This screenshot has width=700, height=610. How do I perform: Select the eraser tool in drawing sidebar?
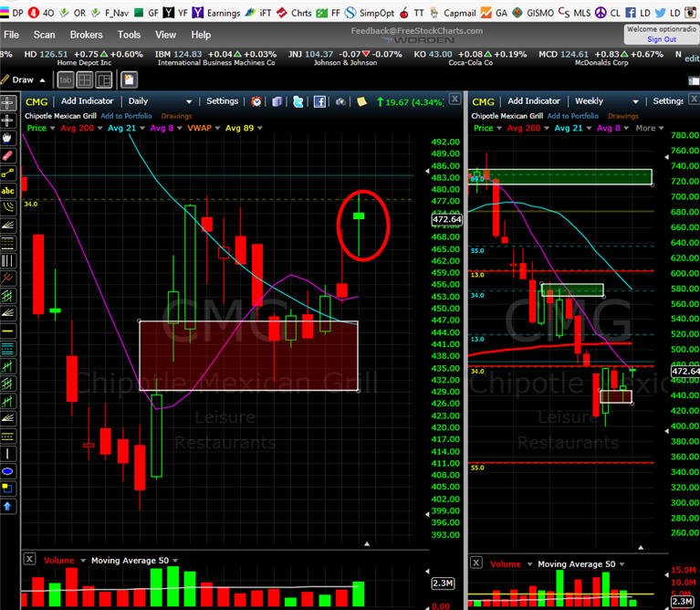pyautogui.click(x=7, y=155)
